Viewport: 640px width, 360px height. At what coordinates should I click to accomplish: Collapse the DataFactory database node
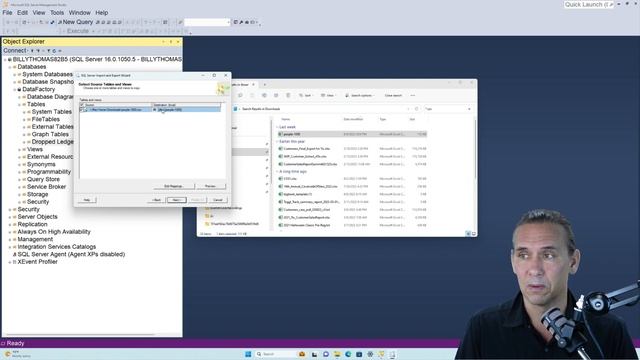(15, 89)
